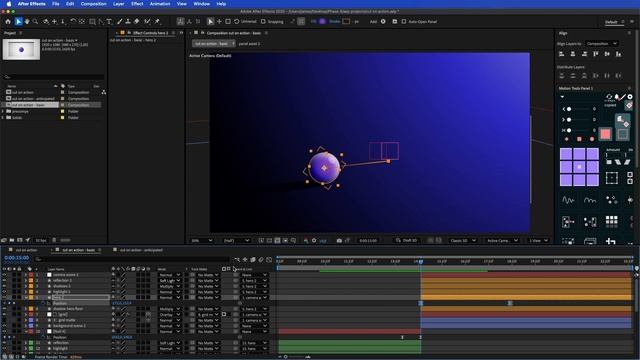Open Track Matte dropdown for camera scene 1

[208, 275]
